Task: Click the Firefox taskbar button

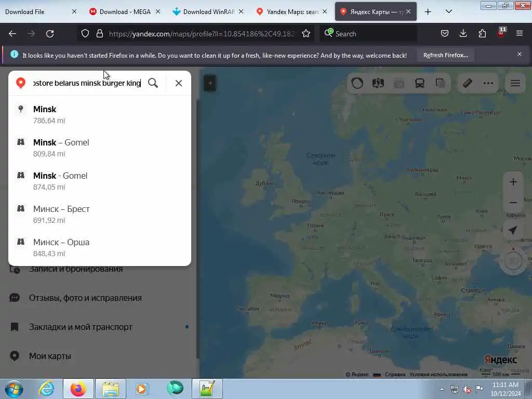Action: pos(78,389)
